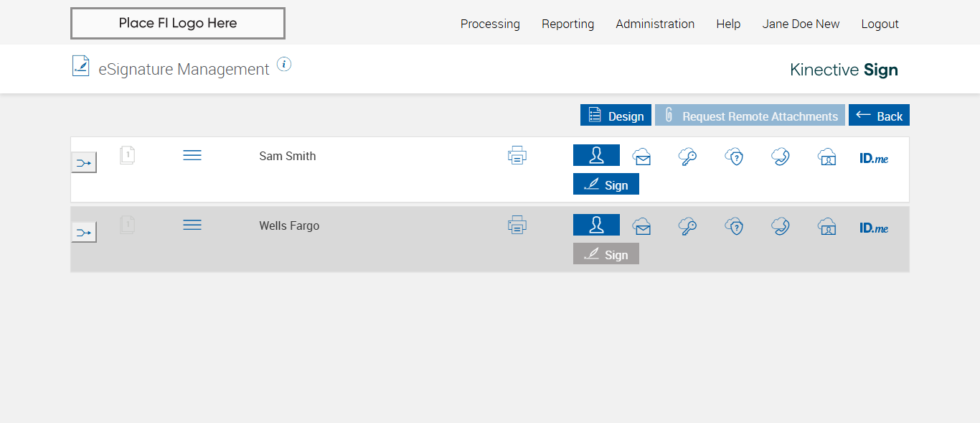Click the print icon for Sam Smith
Screen dimensions: 980x423
tap(517, 155)
